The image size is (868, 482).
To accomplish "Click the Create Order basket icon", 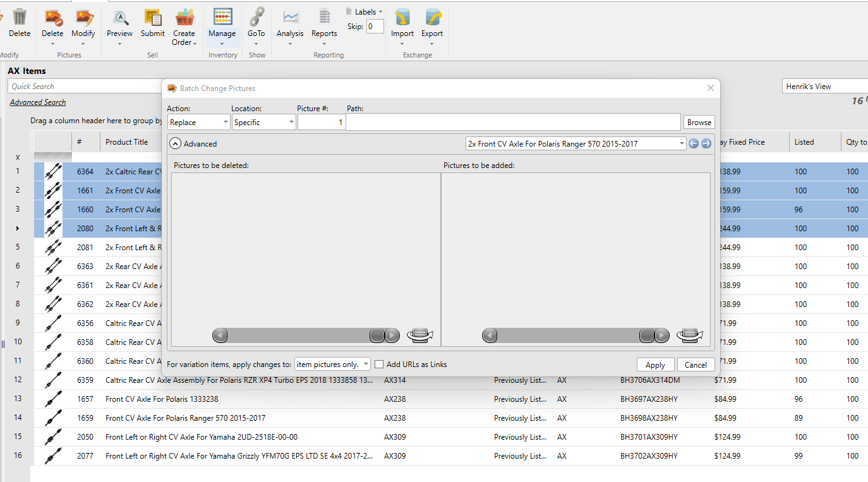I will (x=184, y=18).
